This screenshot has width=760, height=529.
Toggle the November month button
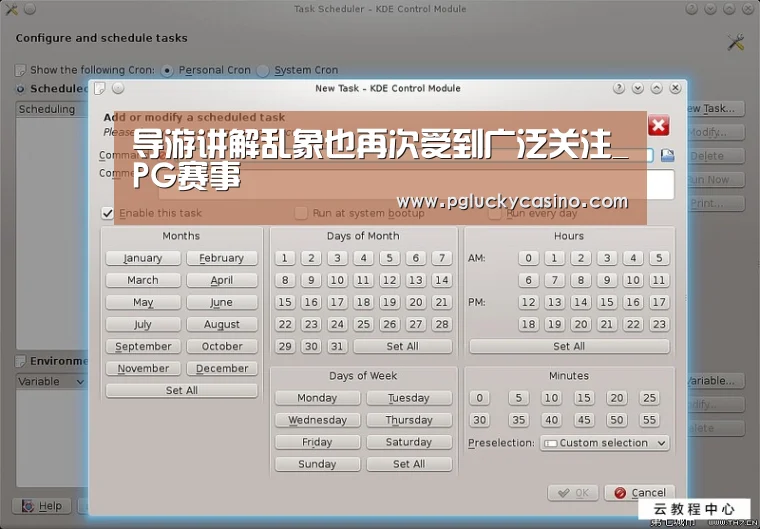143,369
